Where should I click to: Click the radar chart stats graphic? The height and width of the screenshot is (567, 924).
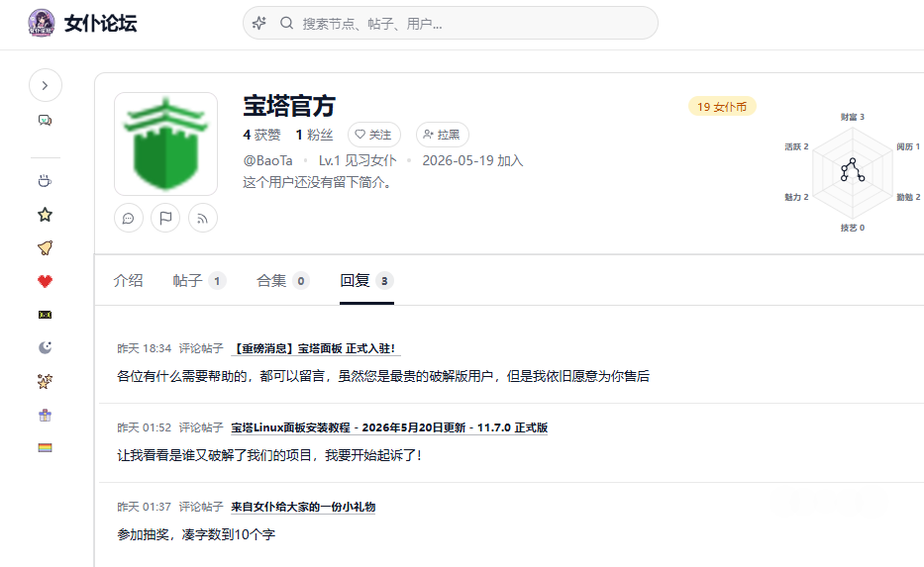click(853, 172)
